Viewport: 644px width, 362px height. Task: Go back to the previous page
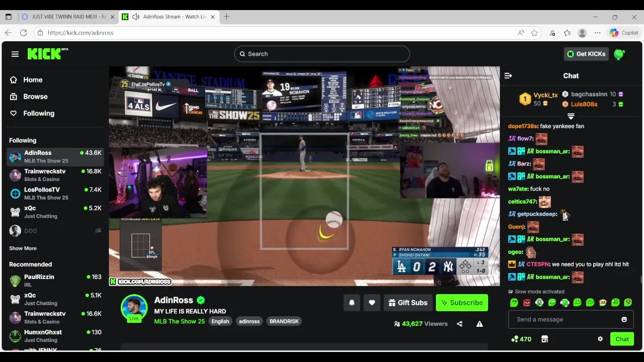(8, 33)
